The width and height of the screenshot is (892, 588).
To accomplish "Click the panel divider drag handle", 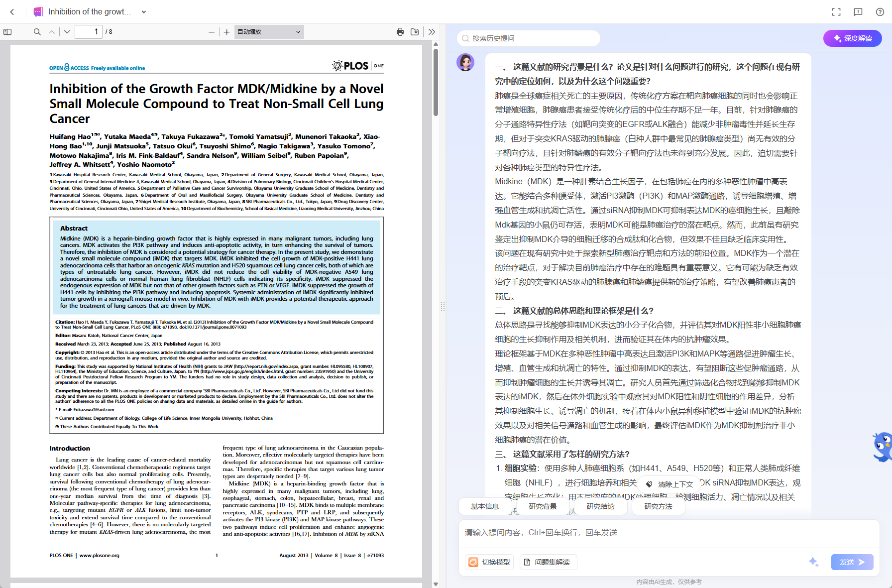I will 443,307.
